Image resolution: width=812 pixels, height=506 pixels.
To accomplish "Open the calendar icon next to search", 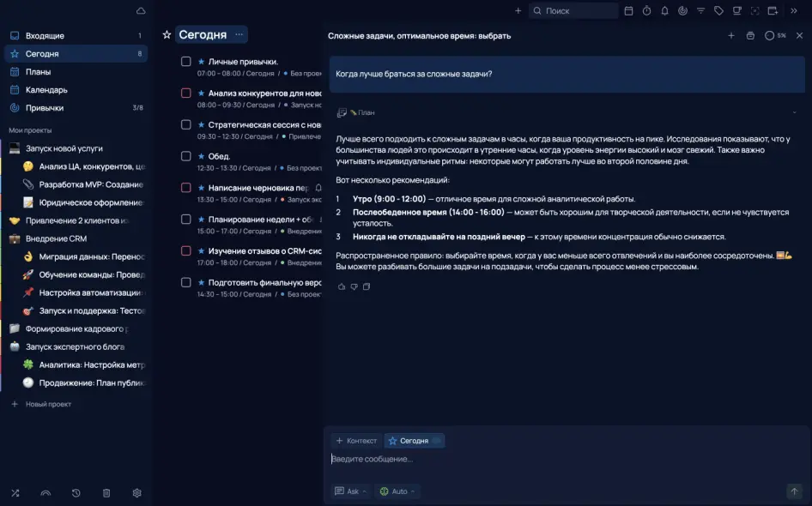I will coord(628,11).
